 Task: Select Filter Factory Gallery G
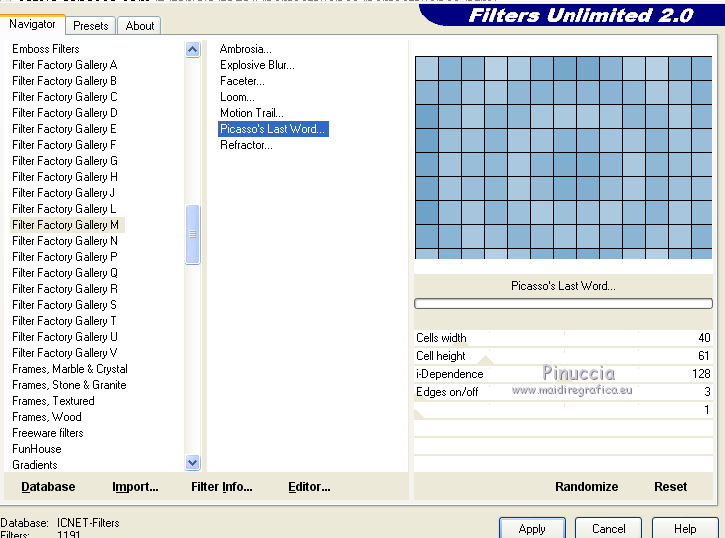tap(65, 161)
